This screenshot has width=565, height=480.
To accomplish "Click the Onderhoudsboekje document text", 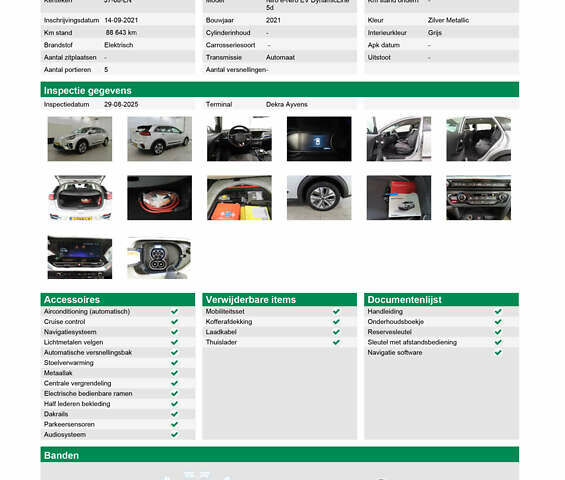I will coord(396,322).
